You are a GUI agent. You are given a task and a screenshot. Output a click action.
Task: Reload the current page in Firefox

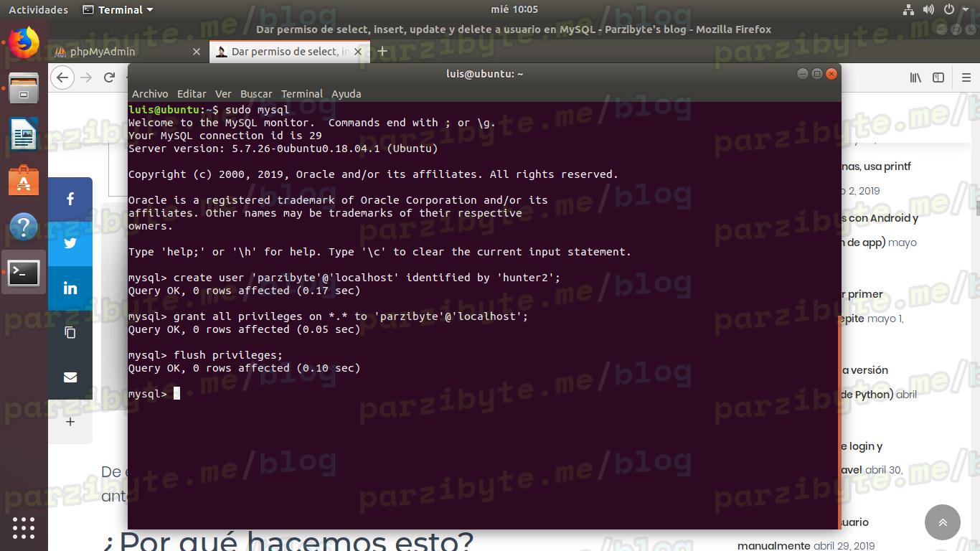(109, 77)
